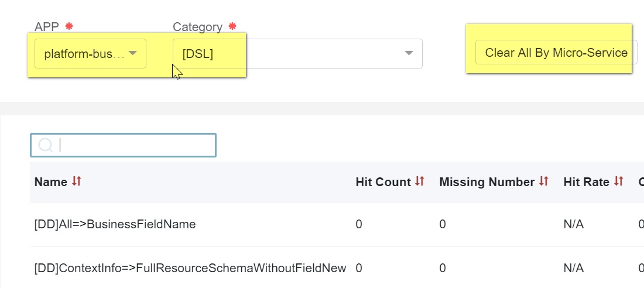Click the Missing Number column header label

[487, 182]
